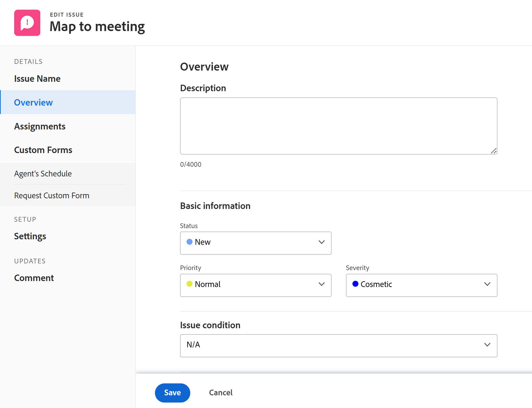
Task: Open Request Custom Form link
Action: [51, 196]
